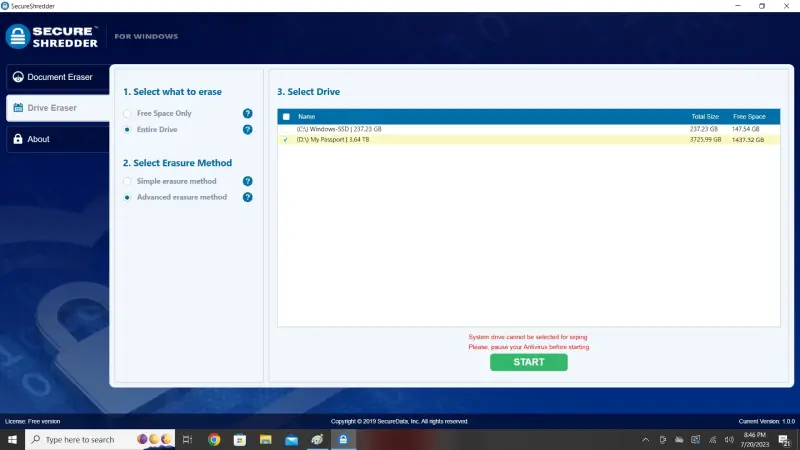
Task: Open the Mail app from the taskbar
Action: click(x=291, y=439)
